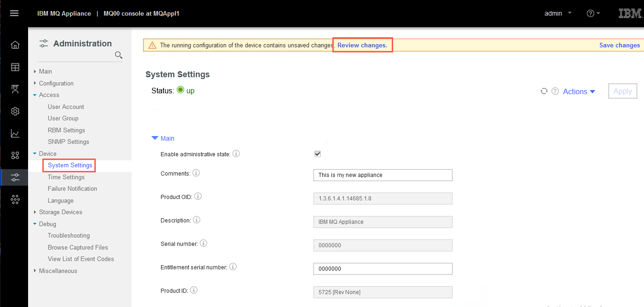Expand the Main tree node
644x307 pixels.
click(35, 71)
